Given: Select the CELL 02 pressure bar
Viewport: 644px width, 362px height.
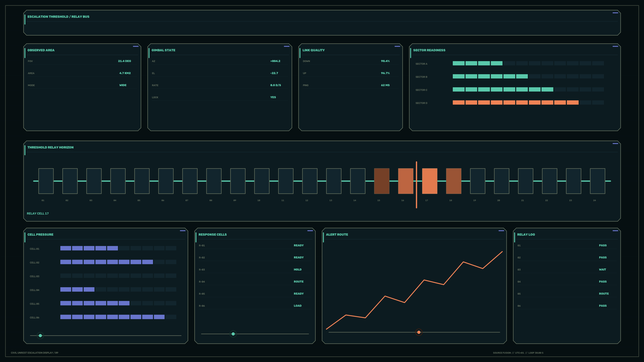Looking at the screenshot, I should pos(118,262).
